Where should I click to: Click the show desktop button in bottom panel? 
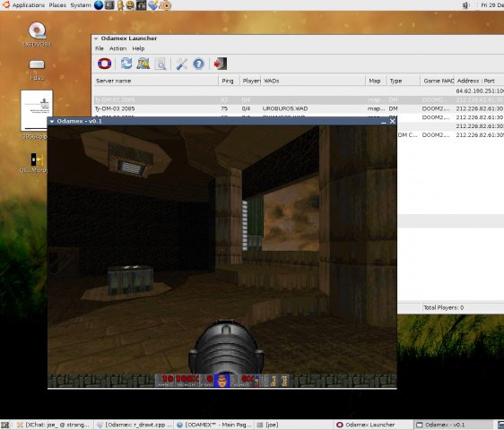click(x=4, y=425)
